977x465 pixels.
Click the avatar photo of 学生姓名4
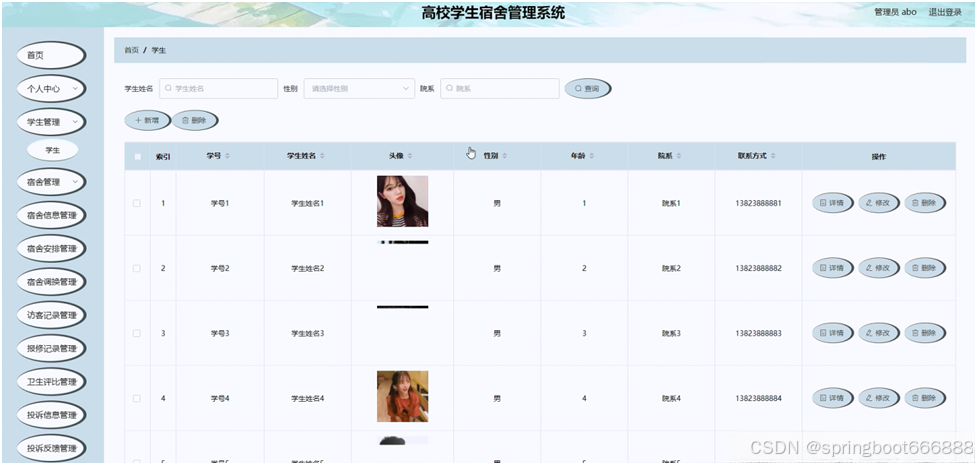[x=403, y=396]
